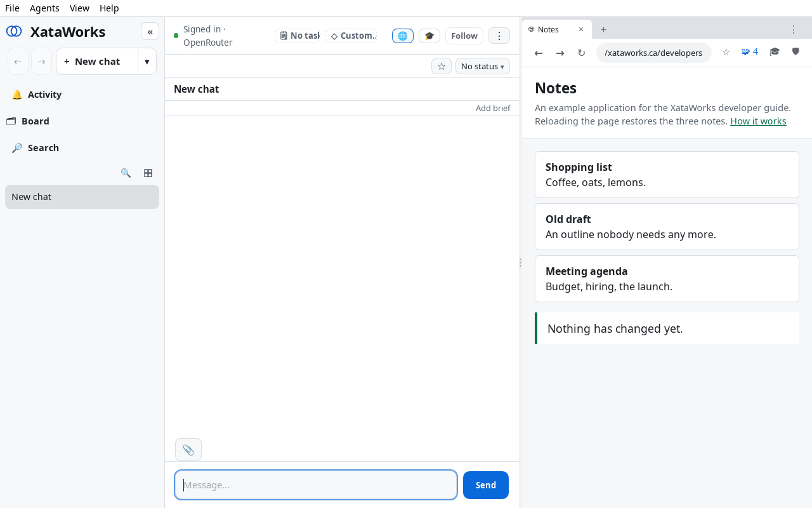This screenshot has width=812, height=508.
Task: Expand the New chat dropdown arrow
Action: [147, 62]
